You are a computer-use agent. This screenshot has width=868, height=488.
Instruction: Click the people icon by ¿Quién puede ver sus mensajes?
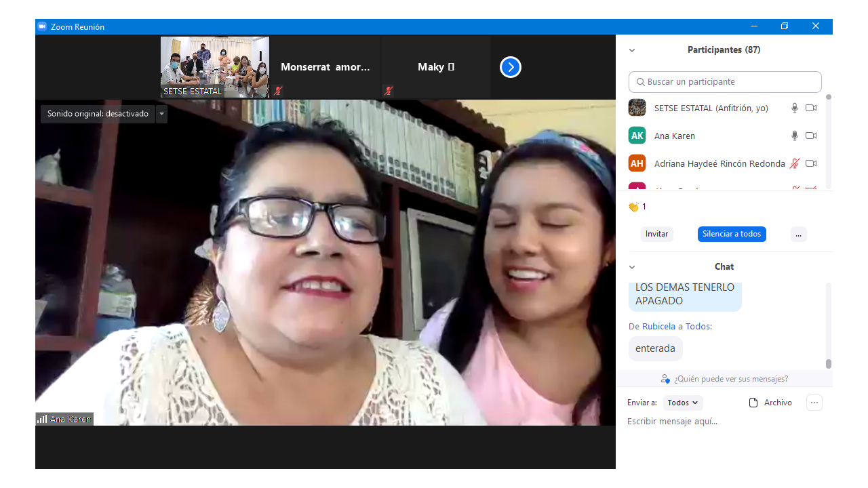pyautogui.click(x=665, y=379)
